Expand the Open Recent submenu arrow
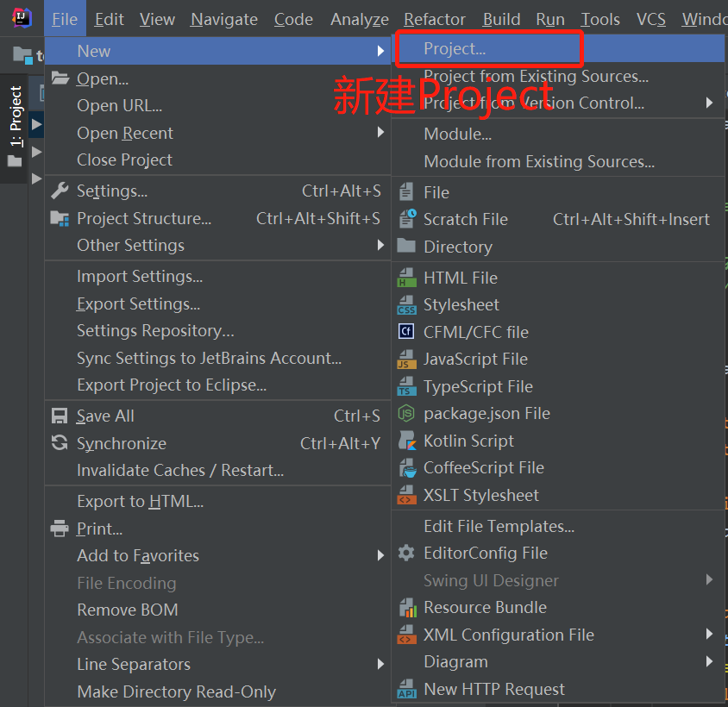The width and height of the screenshot is (728, 707). click(380, 132)
